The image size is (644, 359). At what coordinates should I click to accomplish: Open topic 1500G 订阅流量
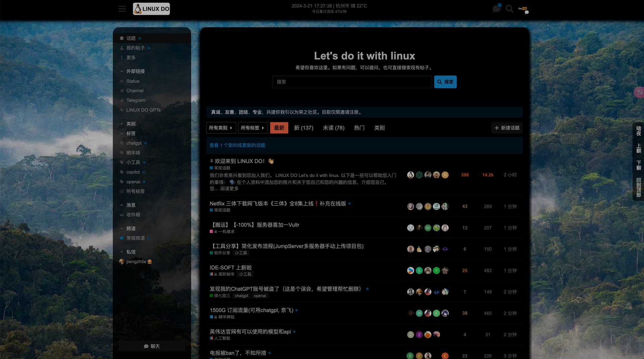(x=252, y=310)
